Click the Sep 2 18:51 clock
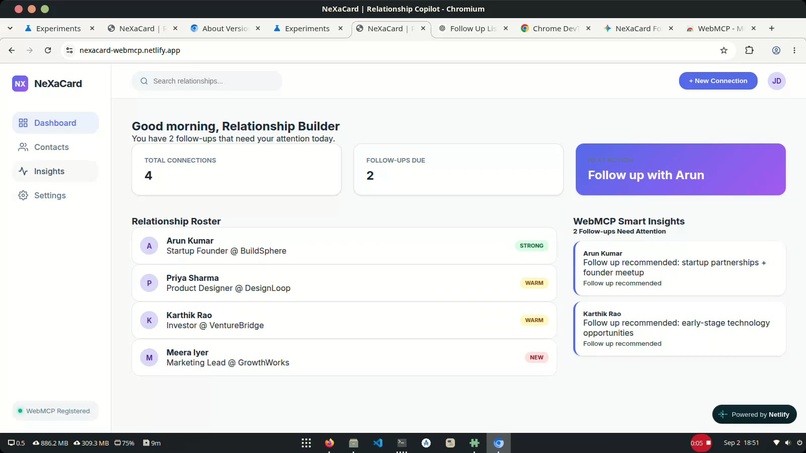 coord(741,443)
